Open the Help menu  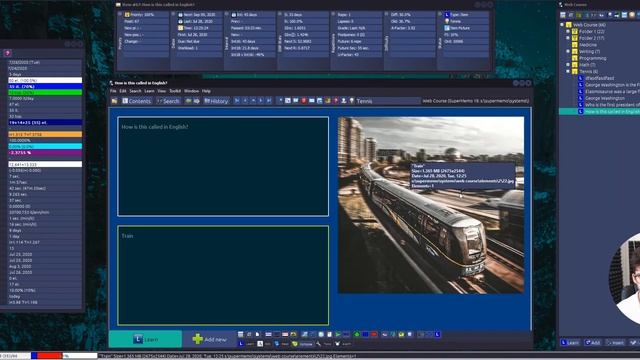[206, 91]
